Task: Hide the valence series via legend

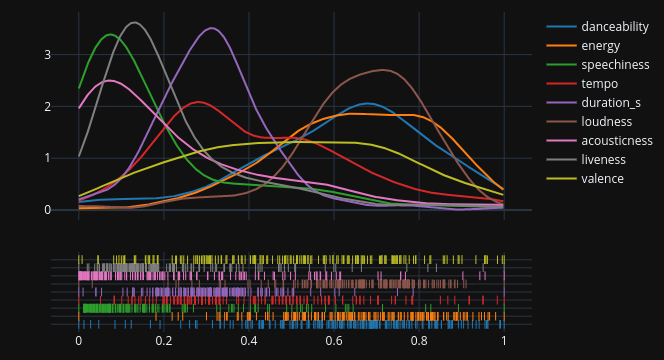Action: 585,179
